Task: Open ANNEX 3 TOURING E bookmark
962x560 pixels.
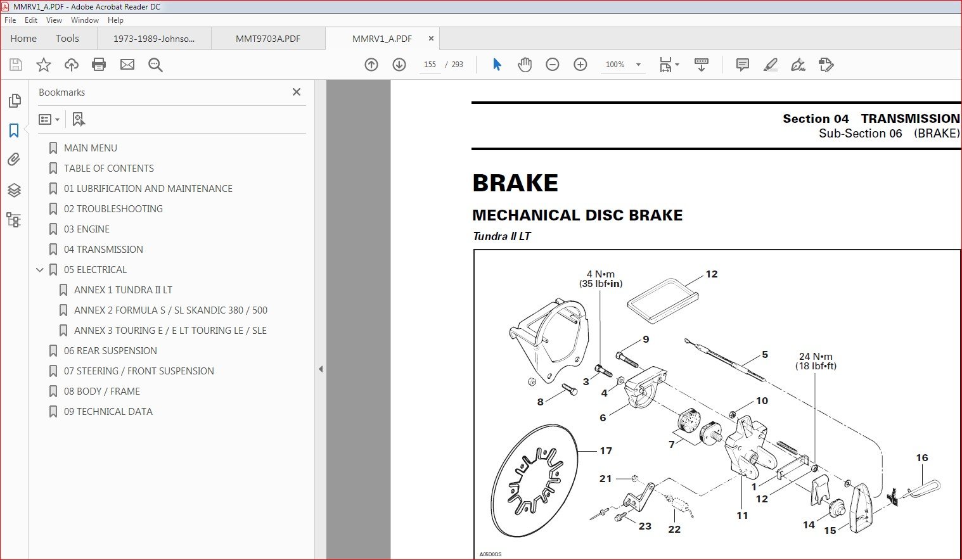Action: 170,331
